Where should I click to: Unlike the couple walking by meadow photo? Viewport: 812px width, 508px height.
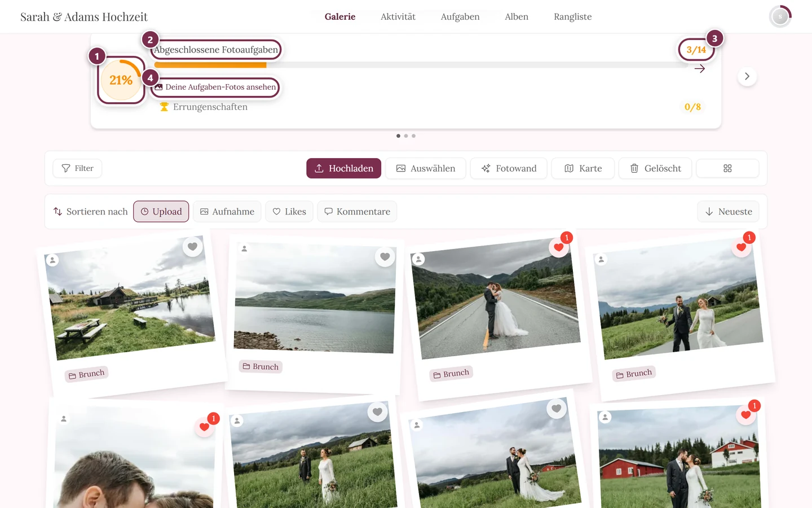[741, 247]
